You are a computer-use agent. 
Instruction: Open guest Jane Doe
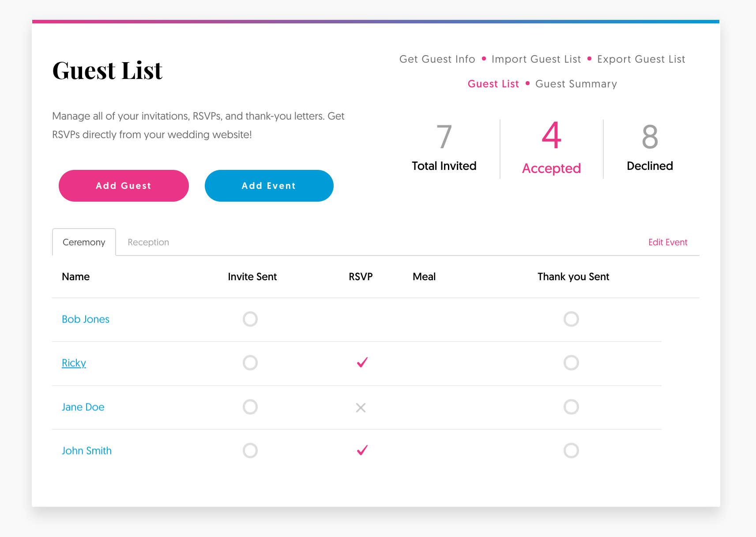83,407
